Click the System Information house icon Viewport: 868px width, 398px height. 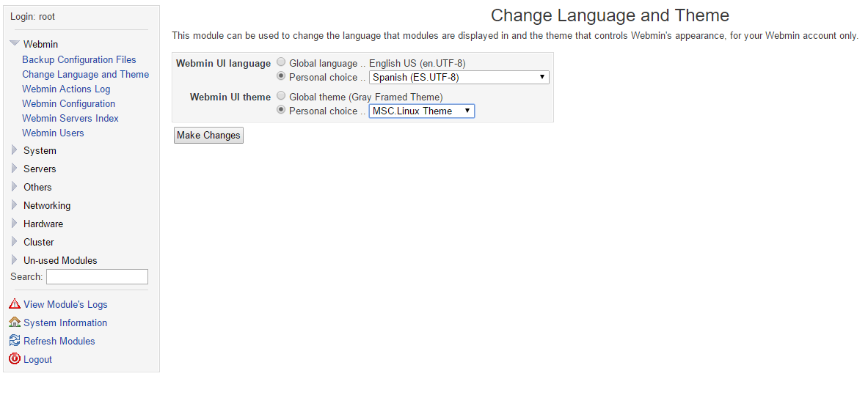pyautogui.click(x=15, y=323)
